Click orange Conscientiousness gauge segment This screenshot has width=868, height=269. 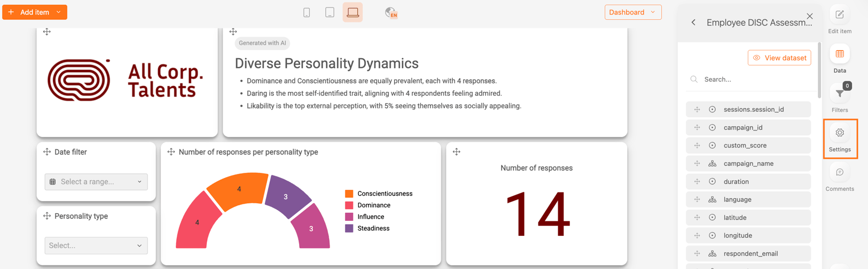[239, 188]
